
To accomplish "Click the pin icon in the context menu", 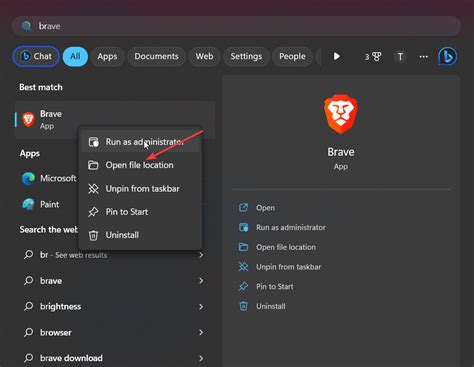I will (93, 212).
